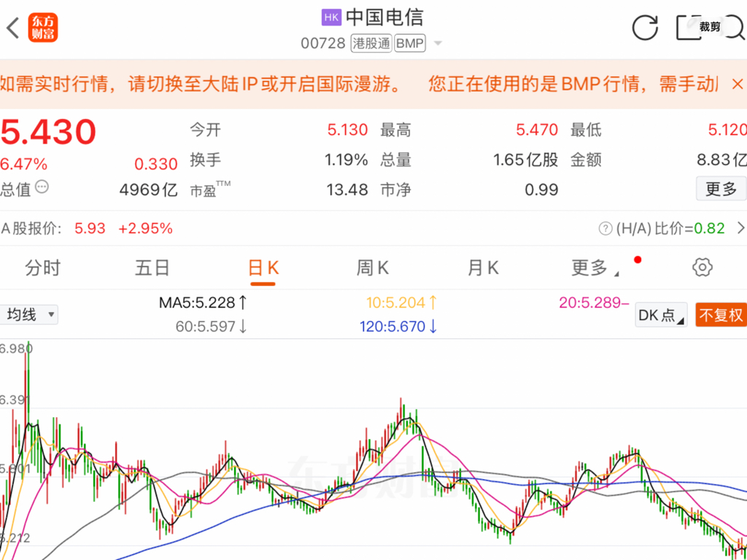Tap the 6.391 price axis label
This screenshot has height=560, width=747.
pyautogui.click(x=15, y=400)
